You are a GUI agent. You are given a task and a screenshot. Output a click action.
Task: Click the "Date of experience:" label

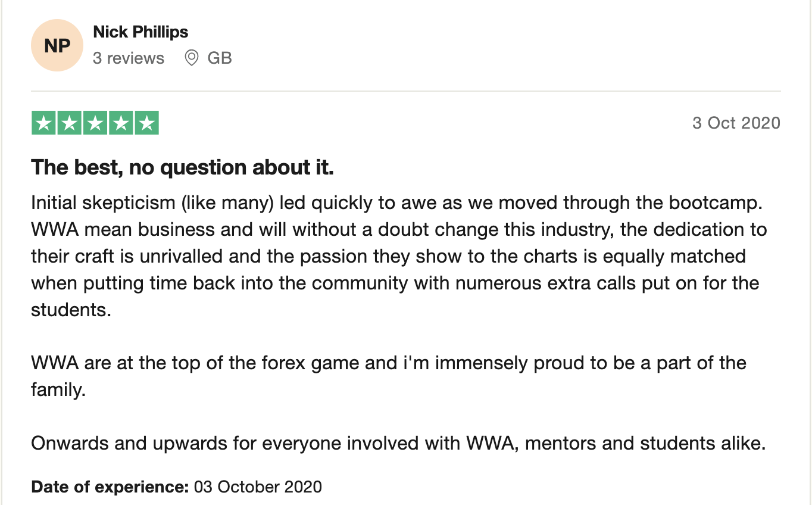[110, 487]
